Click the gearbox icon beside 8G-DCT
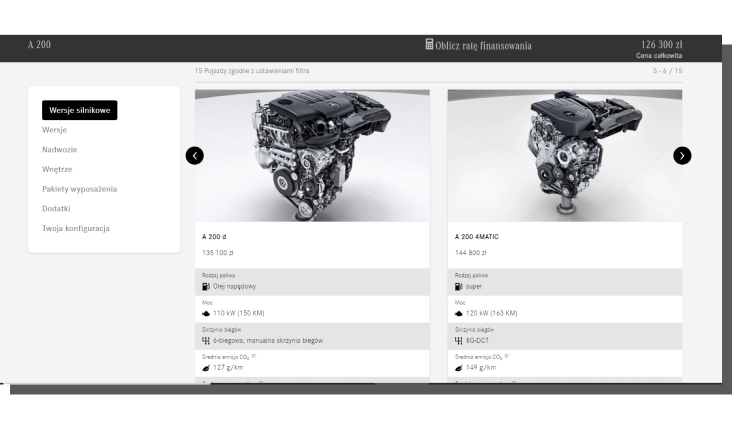Viewport: 732px width, 429px height. [458, 341]
